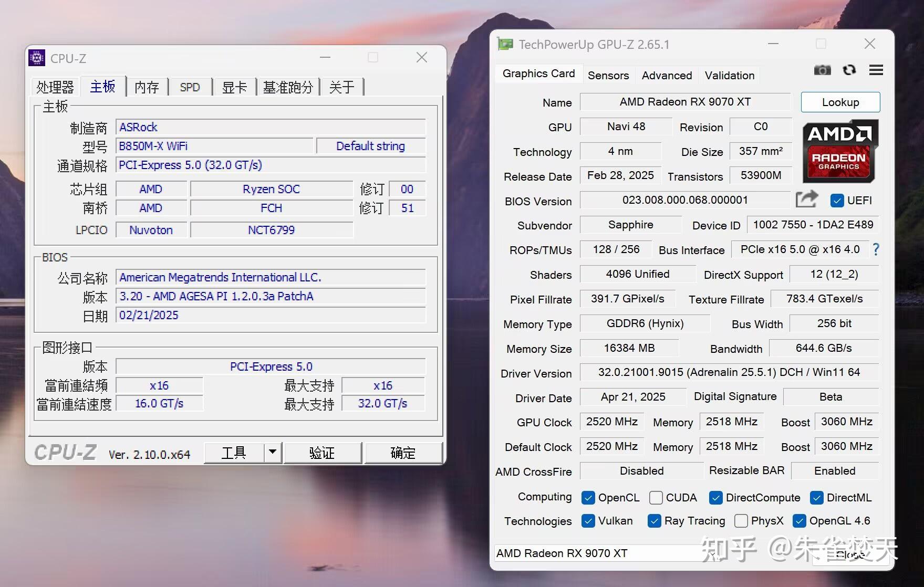Click the GPU-Z icon in its title bar

(x=505, y=44)
